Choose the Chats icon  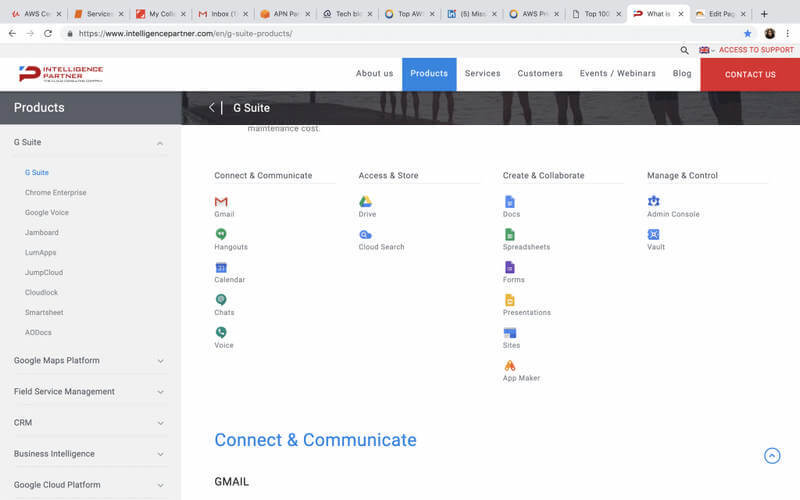(221, 299)
